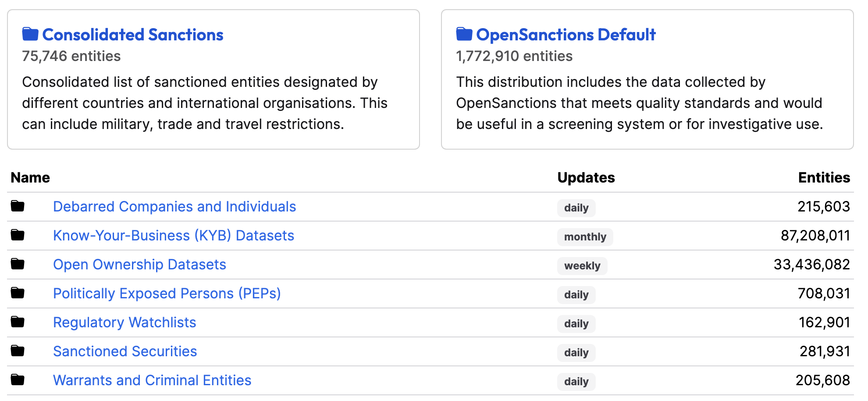868x401 pixels.
Task: Click the weekly badge for Open Ownership
Action: point(582,266)
